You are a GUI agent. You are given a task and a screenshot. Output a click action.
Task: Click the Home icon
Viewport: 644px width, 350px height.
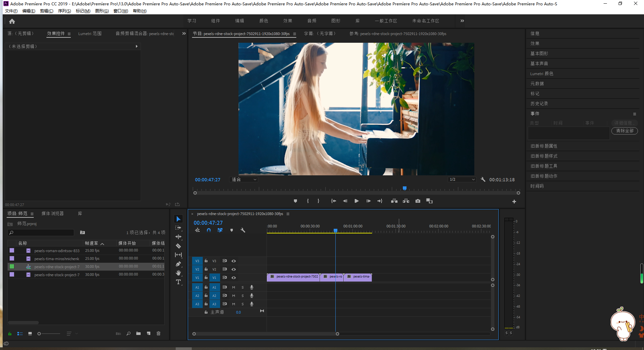point(12,21)
